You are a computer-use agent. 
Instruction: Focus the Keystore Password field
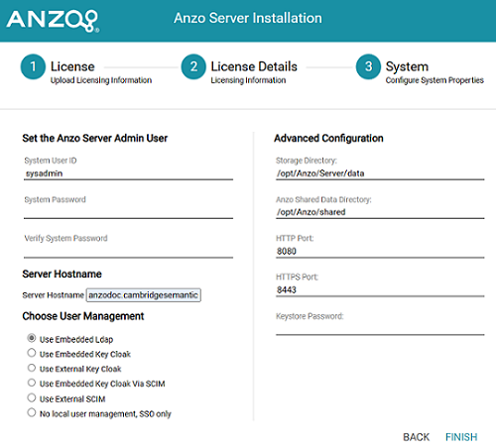coord(380,329)
